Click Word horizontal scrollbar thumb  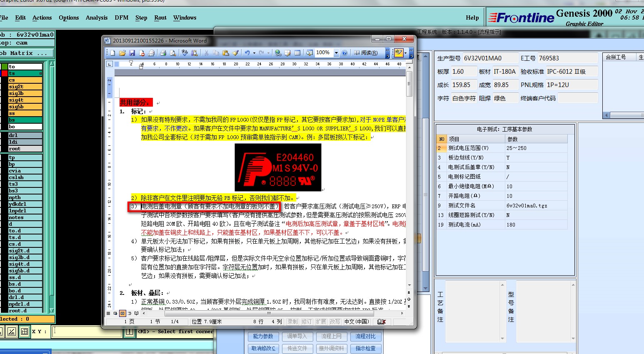pos(270,313)
